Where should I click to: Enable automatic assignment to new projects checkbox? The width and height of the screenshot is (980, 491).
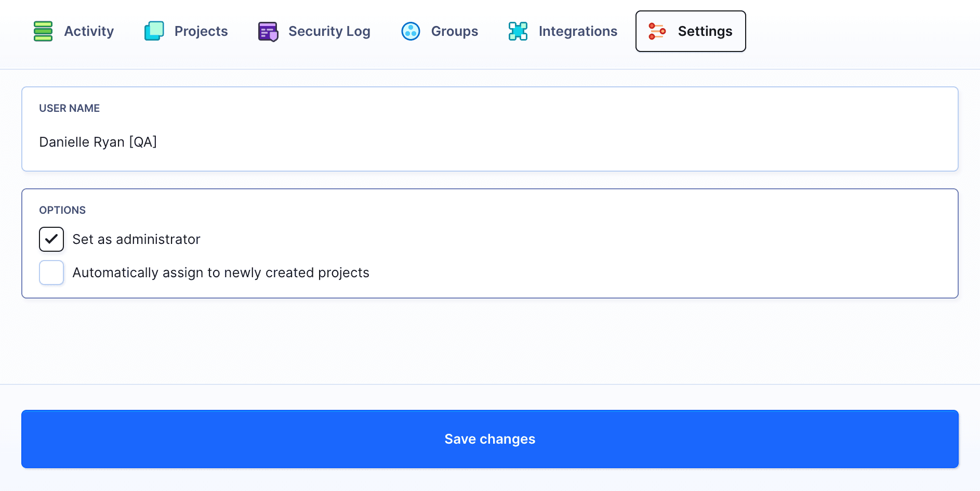point(51,273)
